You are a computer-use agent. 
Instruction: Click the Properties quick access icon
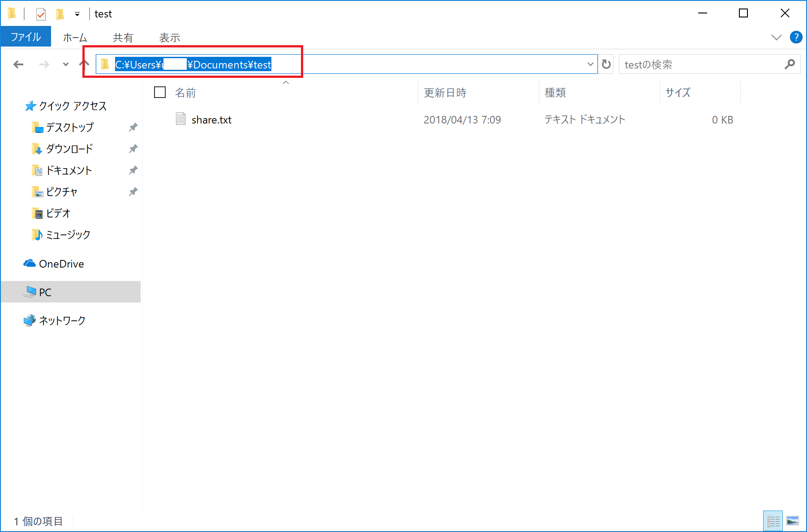pyautogui.click(x=41, y=14)
